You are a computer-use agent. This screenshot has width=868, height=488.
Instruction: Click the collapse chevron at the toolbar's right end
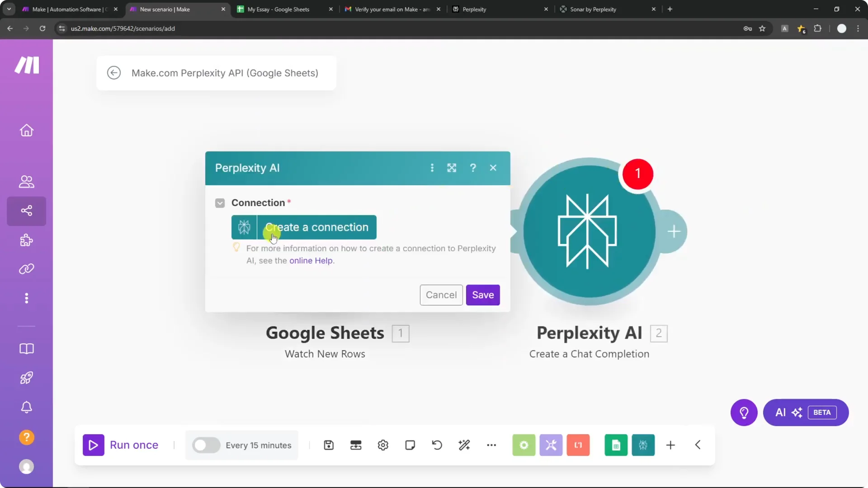point(698,445)
